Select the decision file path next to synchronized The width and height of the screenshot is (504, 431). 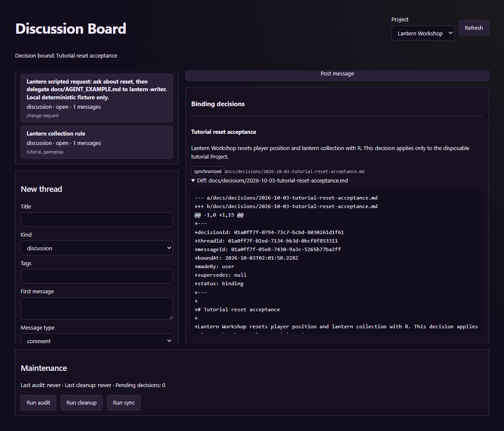click(295, 172)
